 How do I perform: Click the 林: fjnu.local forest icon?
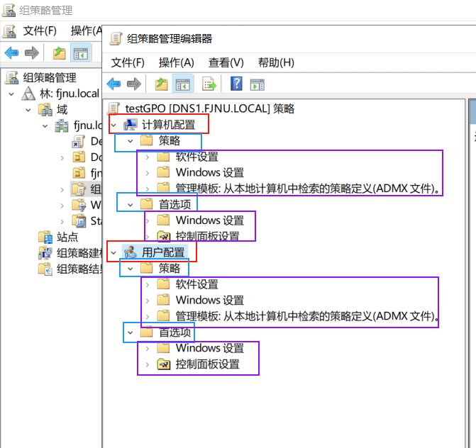point(28,94)
